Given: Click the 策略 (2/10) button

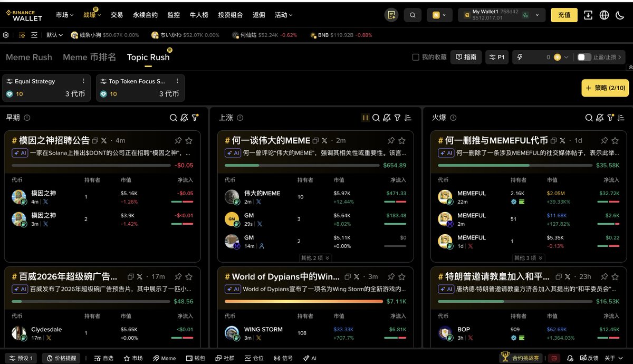Looking at the screenshot, I should (605, 88).
